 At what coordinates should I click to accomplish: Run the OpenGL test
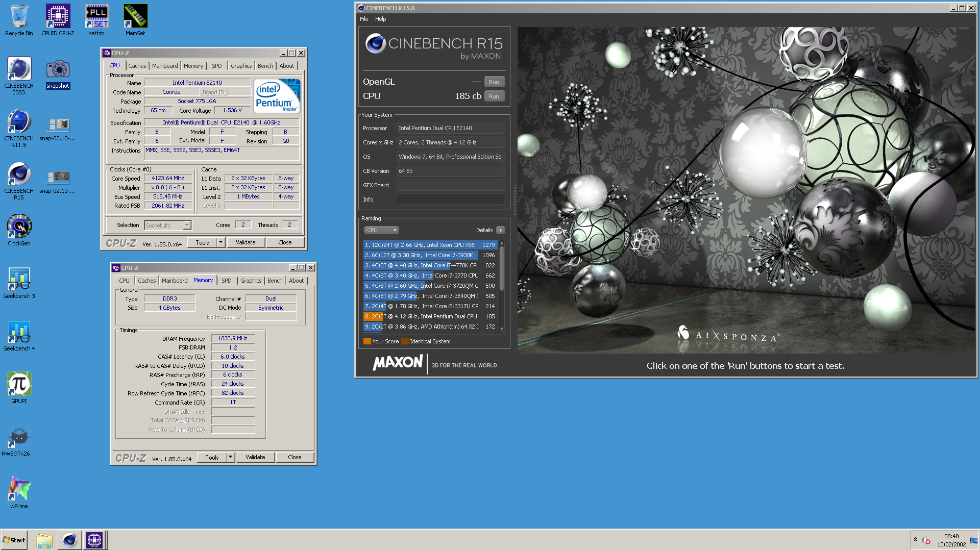(494, 82)
